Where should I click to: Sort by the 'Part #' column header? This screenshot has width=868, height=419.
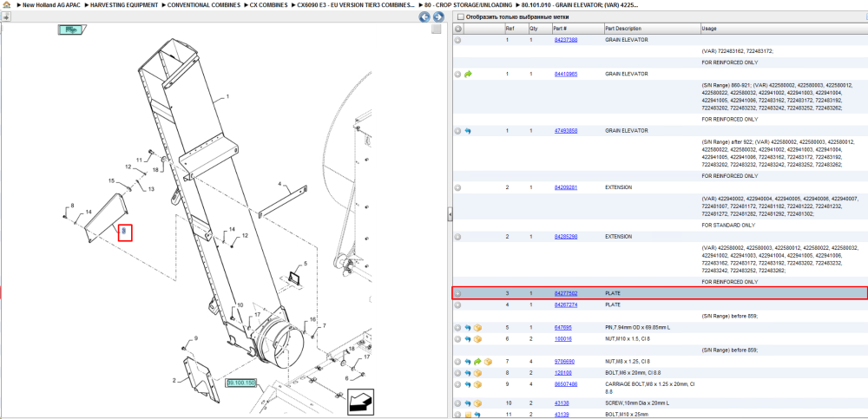[x=577, y=29]
